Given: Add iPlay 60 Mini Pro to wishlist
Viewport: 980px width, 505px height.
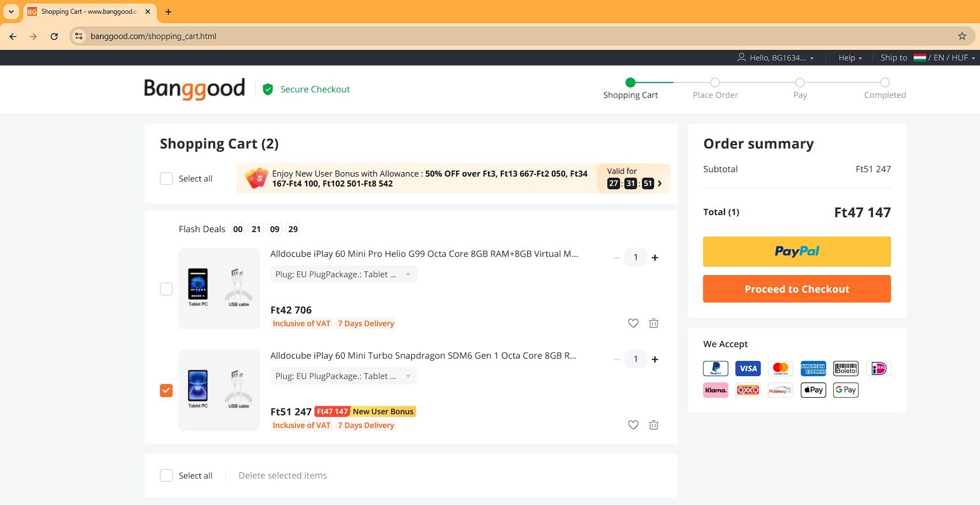Looking at the screenshot, I should click(x=633, y=323).
